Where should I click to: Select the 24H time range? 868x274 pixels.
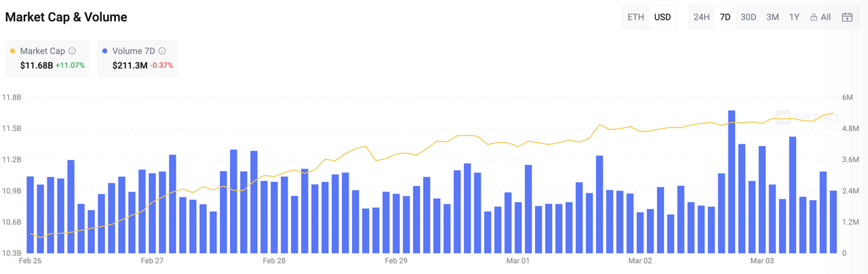coord(702,17)
